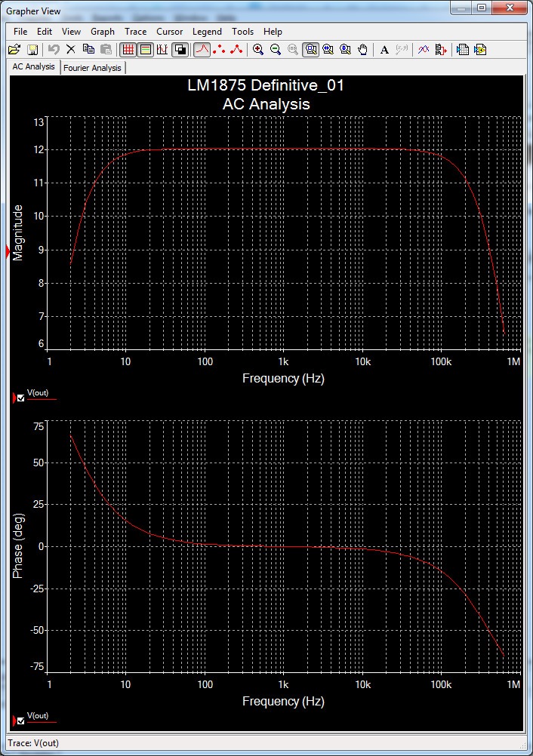Switch to the AC Analysis tab
The image size is (533, 756).
tap(33, 66)
